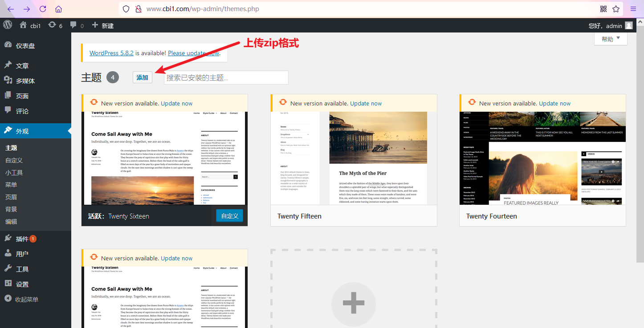Open the 新建 new content menu
Screen dimensions: 644x328
coord(102,25)
